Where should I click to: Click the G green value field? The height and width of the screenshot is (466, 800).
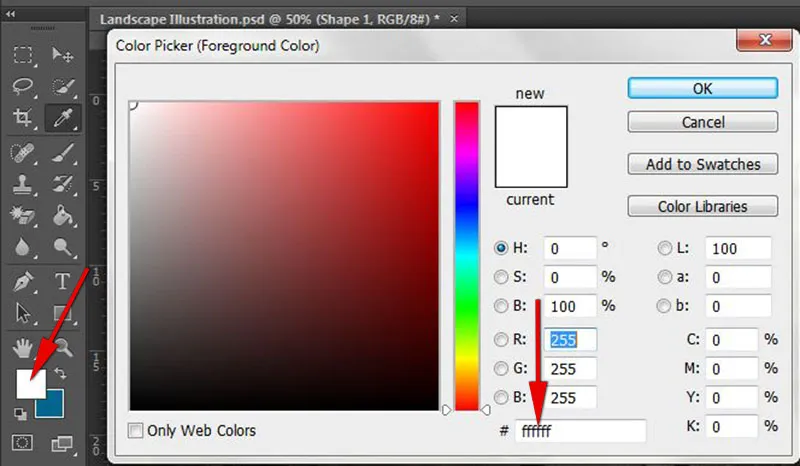click(570, 369)
